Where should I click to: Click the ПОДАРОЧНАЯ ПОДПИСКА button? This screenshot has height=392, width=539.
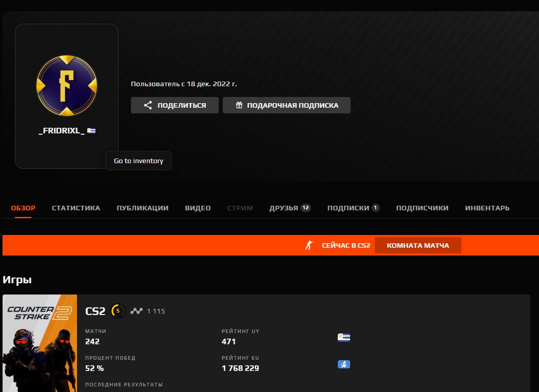pyautogui.click(x=286, y=105)
